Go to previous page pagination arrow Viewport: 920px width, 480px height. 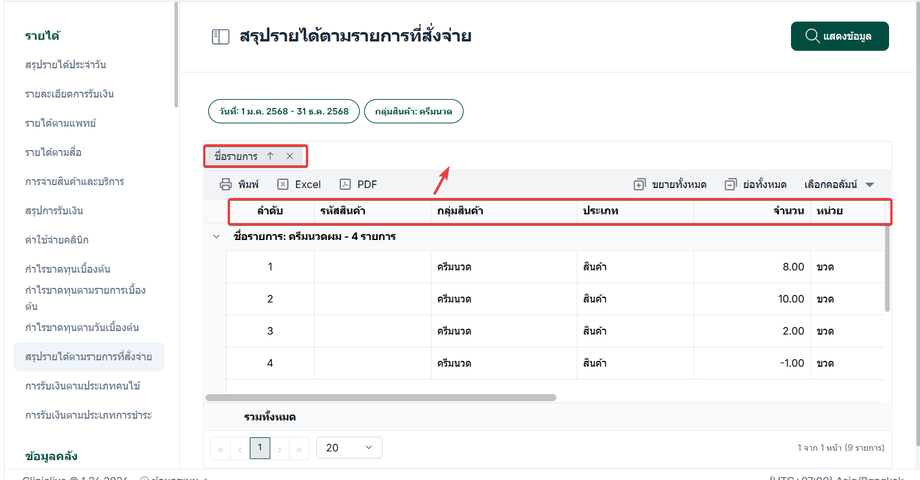(x=240, y=449)
